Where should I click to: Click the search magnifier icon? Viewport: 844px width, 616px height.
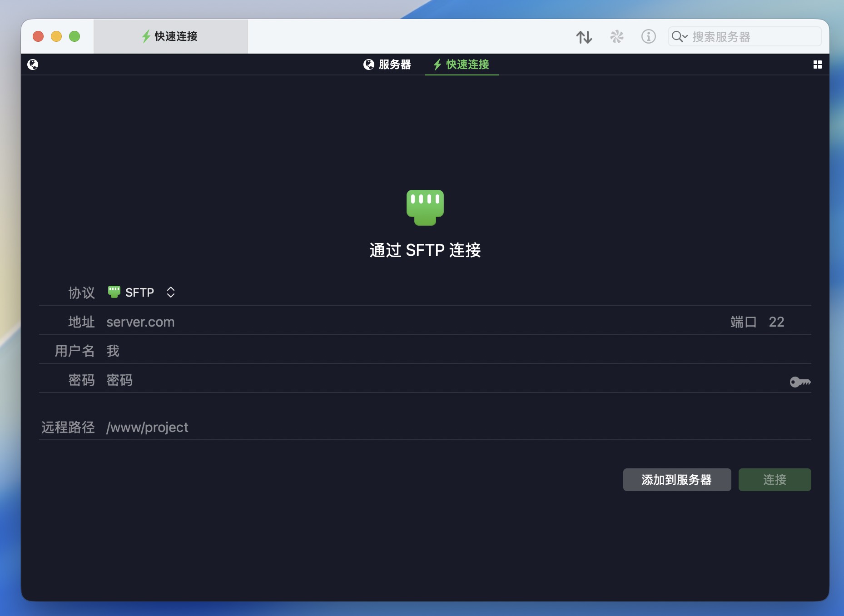pyautogui.click(x=676, y=37)
